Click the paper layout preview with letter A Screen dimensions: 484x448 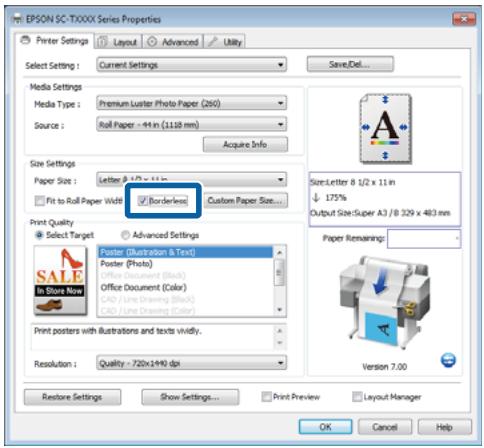click(385, 128)
